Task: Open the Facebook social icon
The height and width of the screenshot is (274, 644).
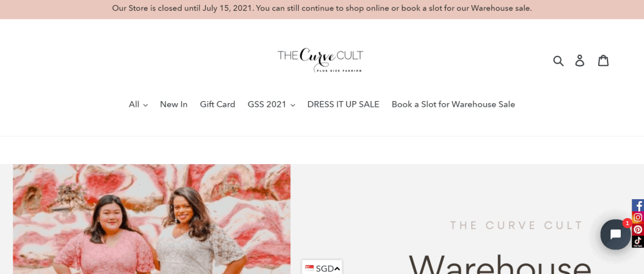Action: [x=638, y=205]
